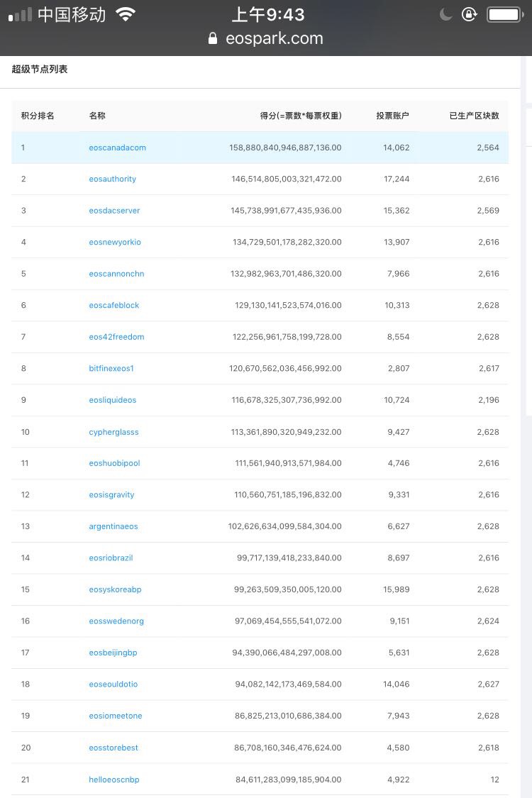Viewport: 532px width, 798px height.
Task: Select produced blocks value 2,564
Action: [488, 148]
